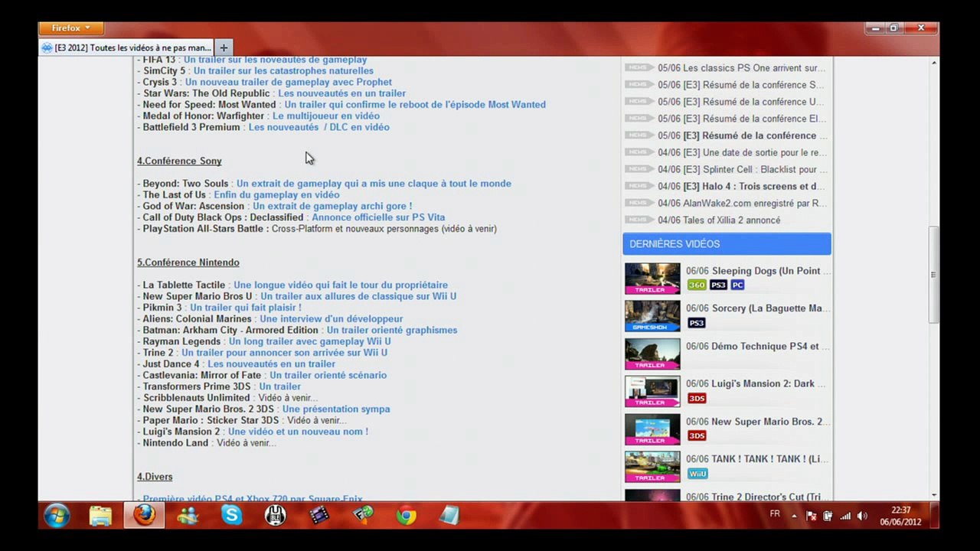Click the tab favicon of the E3 2012 page
This screenshot has height=551, width=980.
tap(47, 47)
